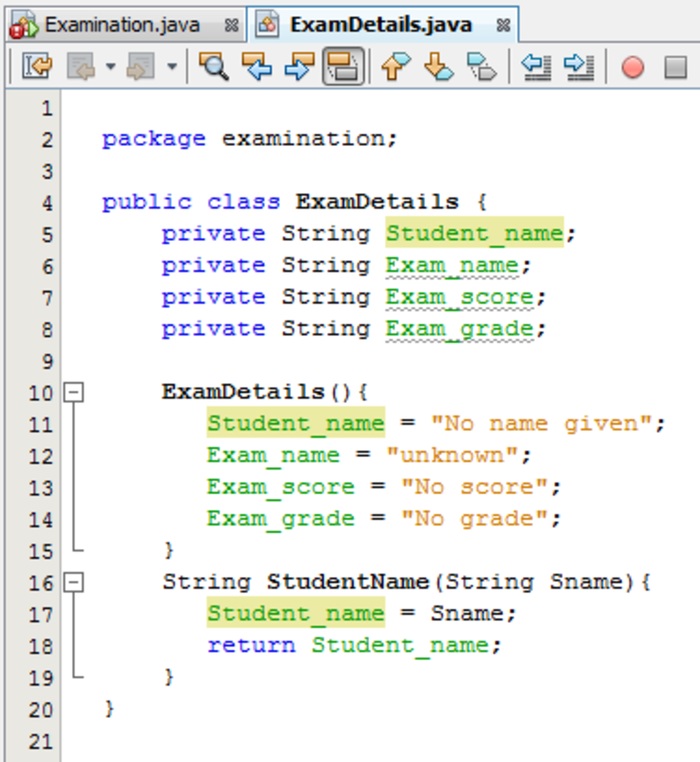This screenshot has height=762, width=700.
Task: Select the ExamDetails.java tab
Action: (381, 25)
